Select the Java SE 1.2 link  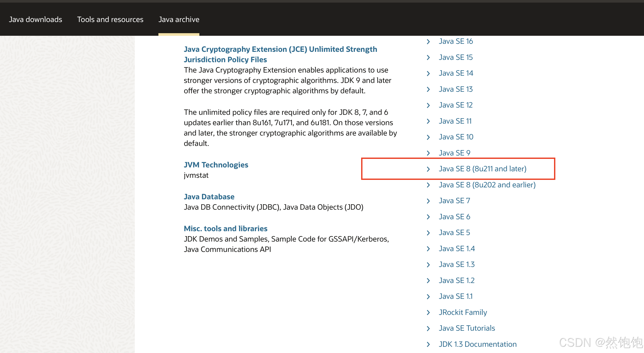coord(457,280)
